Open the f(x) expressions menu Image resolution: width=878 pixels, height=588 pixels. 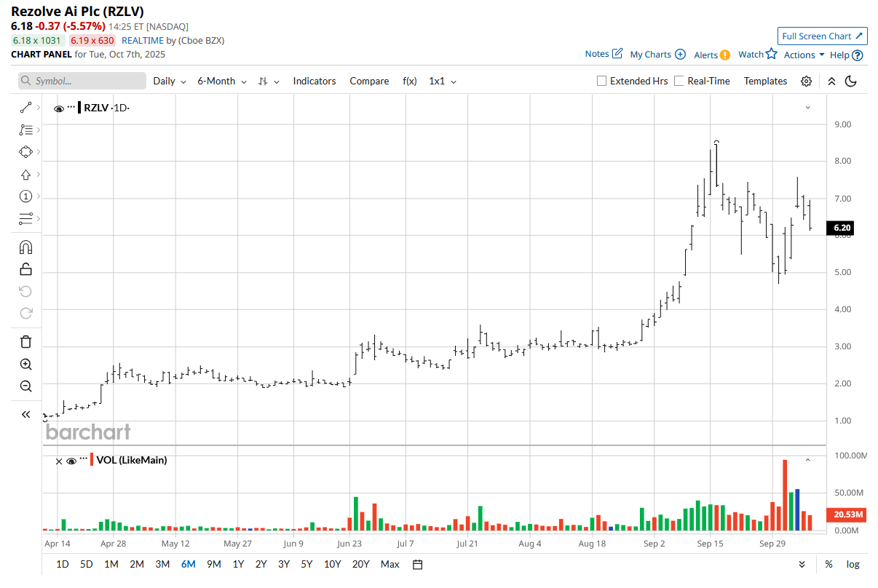[410, 82]
